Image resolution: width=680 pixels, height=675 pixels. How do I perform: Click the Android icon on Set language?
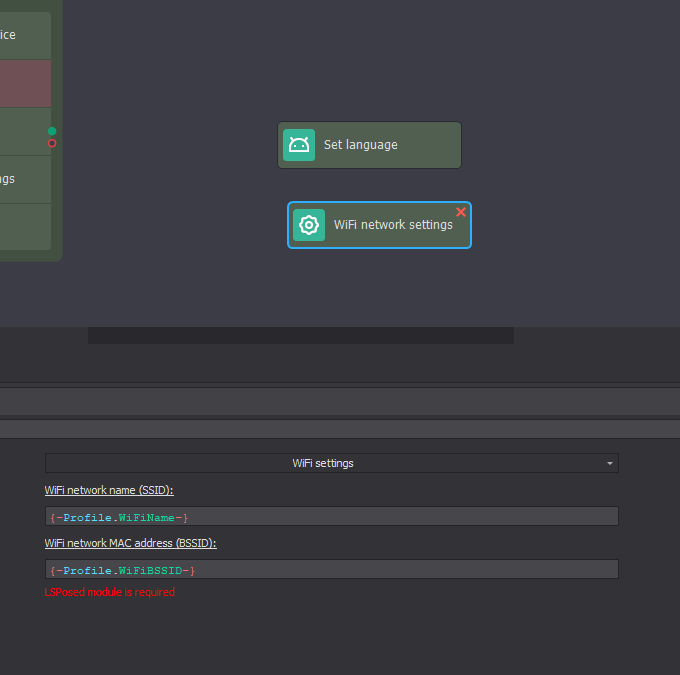click(x=299, y=145)
